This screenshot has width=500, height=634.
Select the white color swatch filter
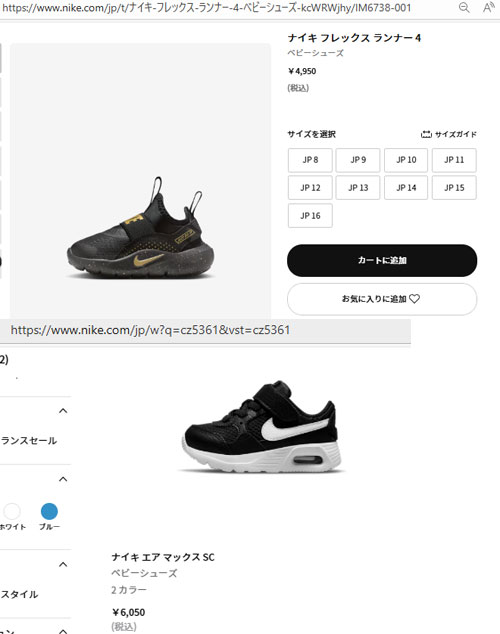[x=12, y=511]
